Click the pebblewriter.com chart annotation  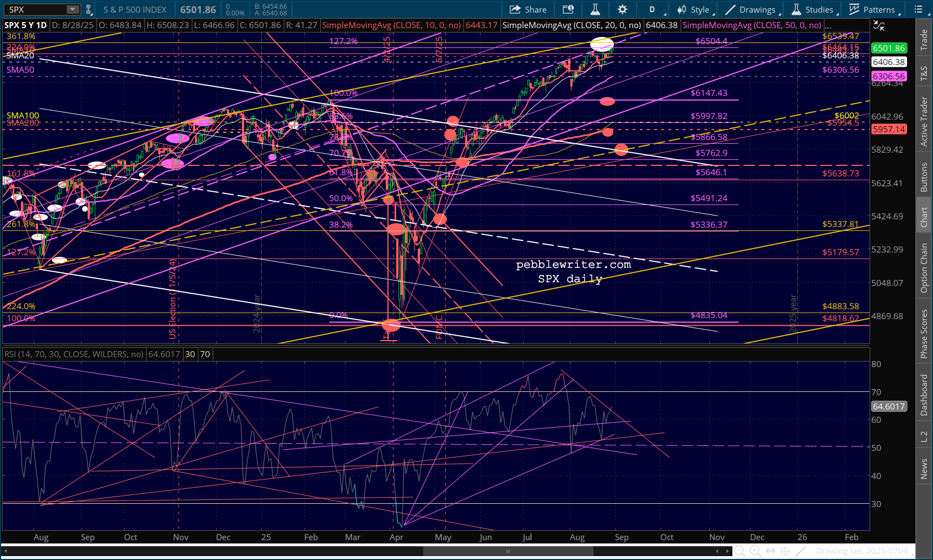(573, 265)
